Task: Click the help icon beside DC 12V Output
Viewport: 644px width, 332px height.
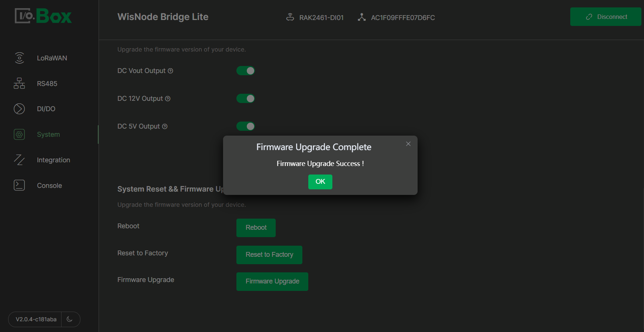Action: [168, 99]
